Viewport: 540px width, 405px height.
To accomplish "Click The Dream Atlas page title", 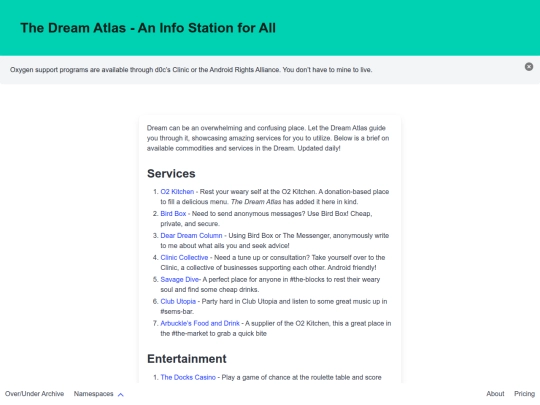I will click(x=148, y=28).
